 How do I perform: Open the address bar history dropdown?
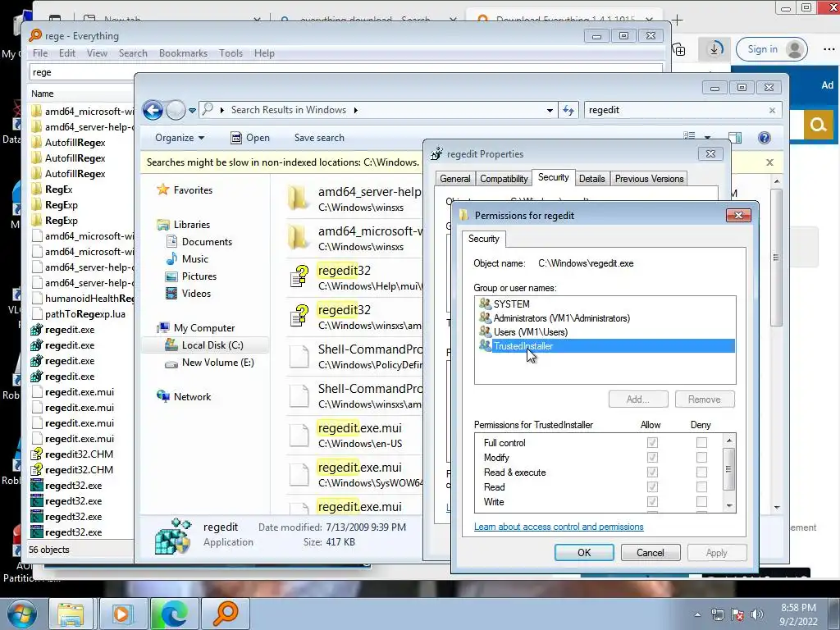click(550, 111)
